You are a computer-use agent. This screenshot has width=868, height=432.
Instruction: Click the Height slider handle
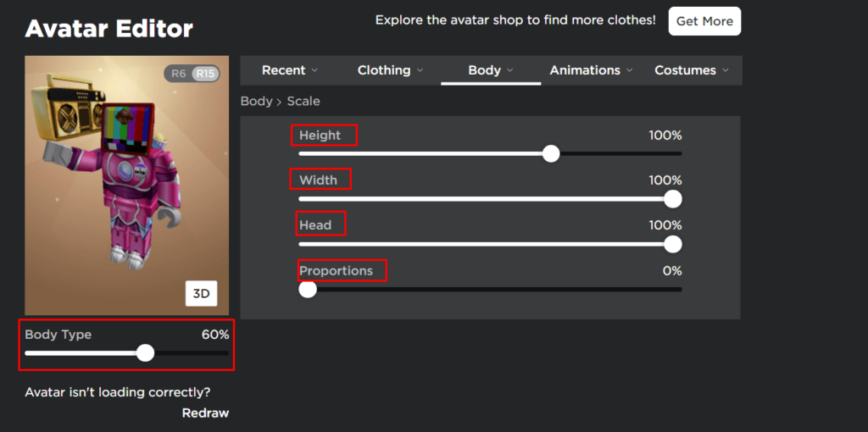(551, 153)
